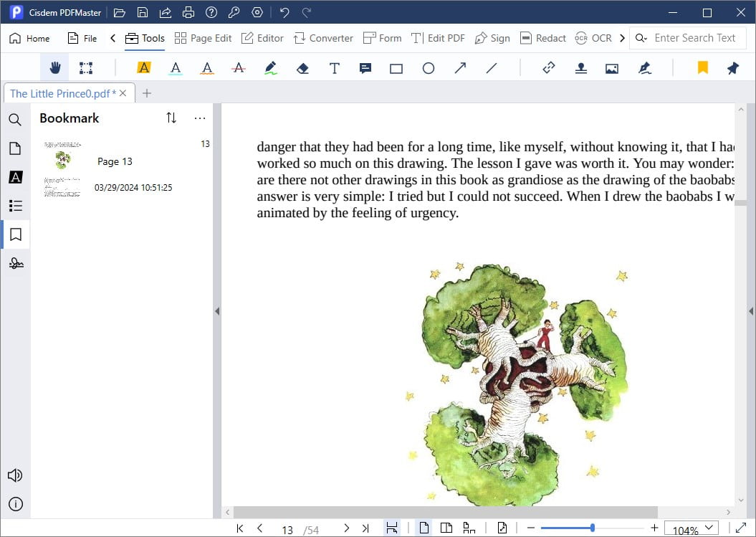
Task: Open search options dropdown magnifier
Action: click(x=641, y=37)
